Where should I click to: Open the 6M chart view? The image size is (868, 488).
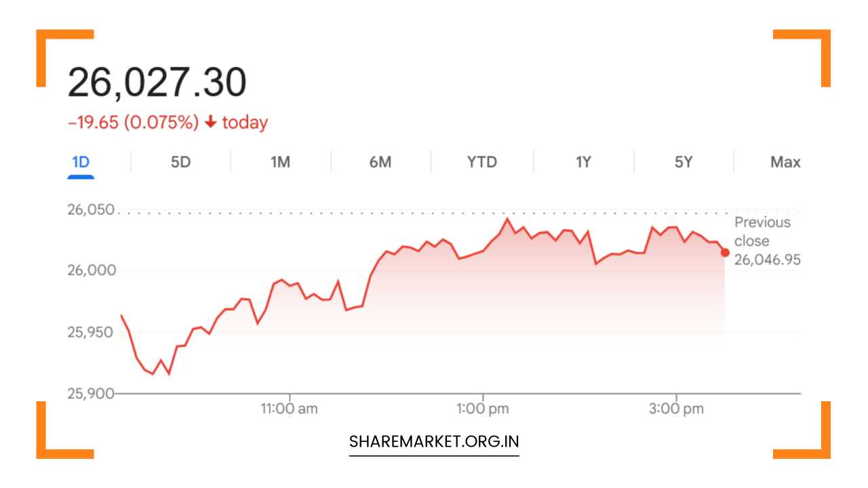coord(380,162)
